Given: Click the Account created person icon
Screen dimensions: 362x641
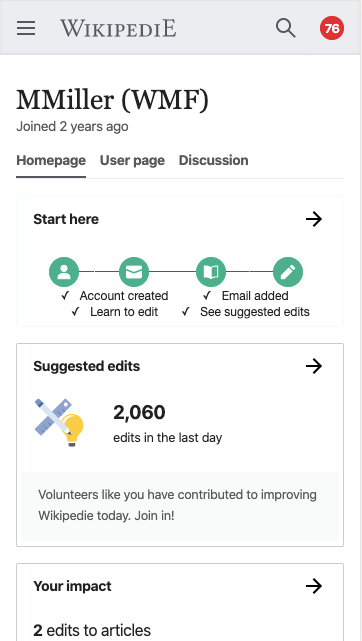Looking at the screenshot, I should pyautogui.click(x=64, y=272).
